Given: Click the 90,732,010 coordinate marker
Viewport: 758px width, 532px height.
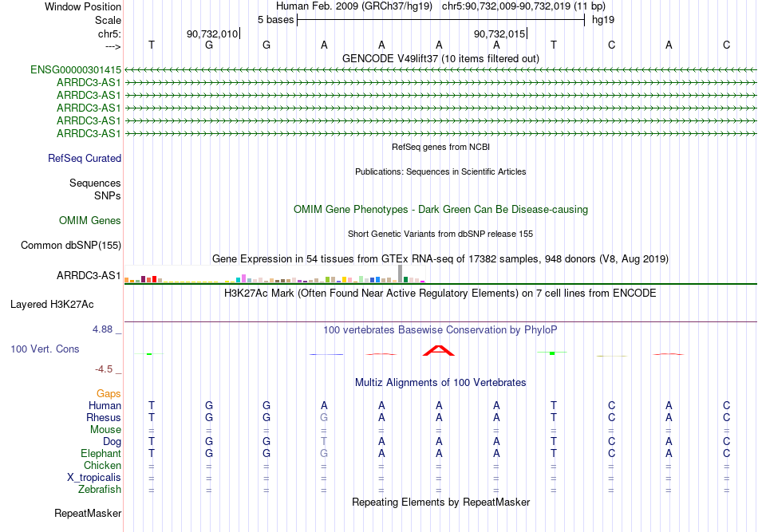Looking at the screenshot, I should (212, 33).
